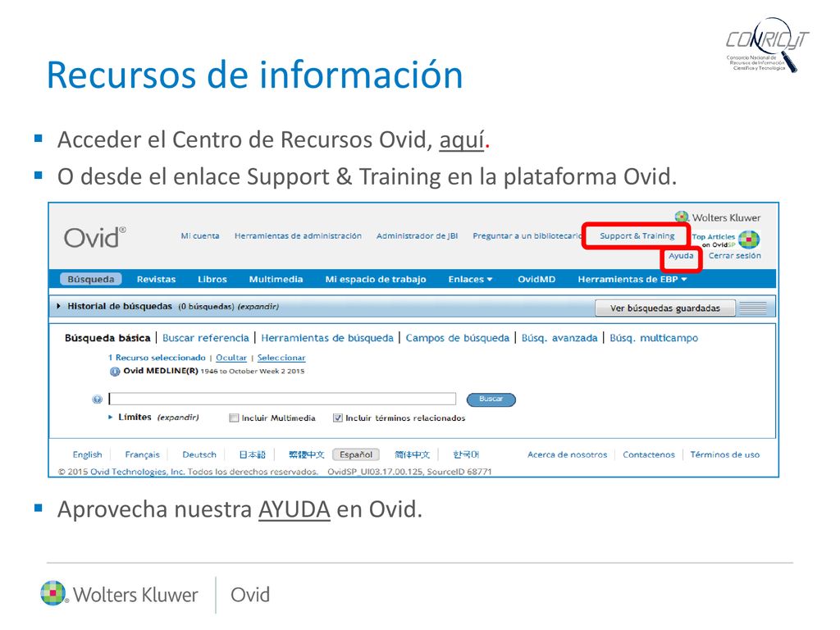Open the Revistas tab
840x630 pixels.
(x=156, y=279)
